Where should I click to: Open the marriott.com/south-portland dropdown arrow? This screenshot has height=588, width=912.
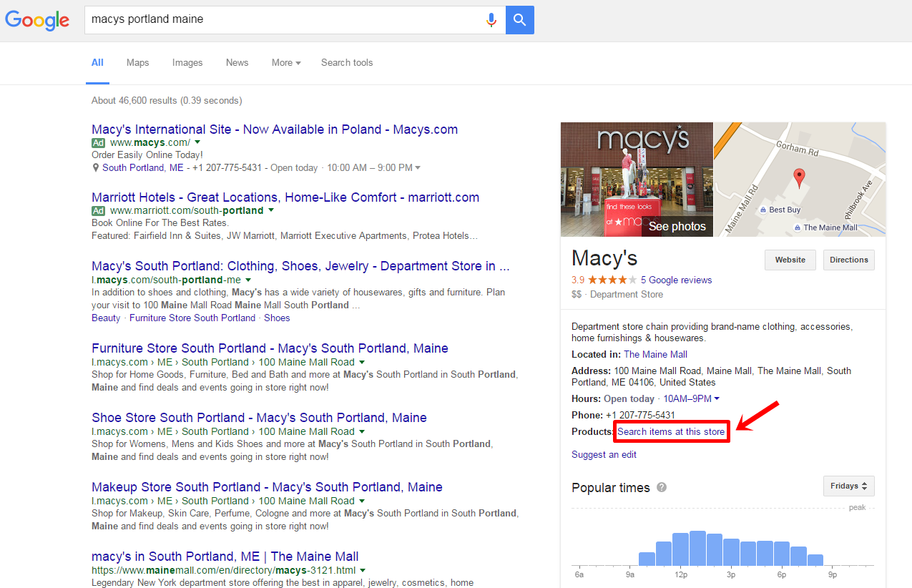271,211
